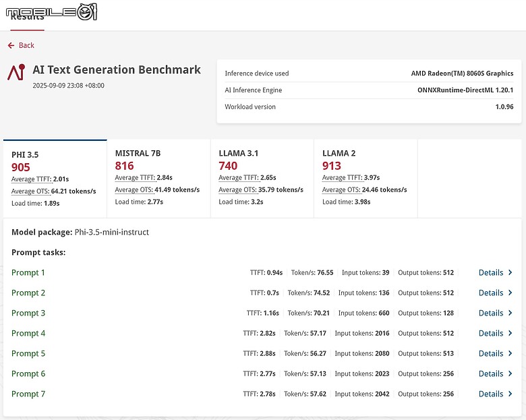Image resolution: width=526 pixels, height=420 pixels.
Task: Click the Average TTFT label under PHI 3.5
Action: [x=30, y=179]
